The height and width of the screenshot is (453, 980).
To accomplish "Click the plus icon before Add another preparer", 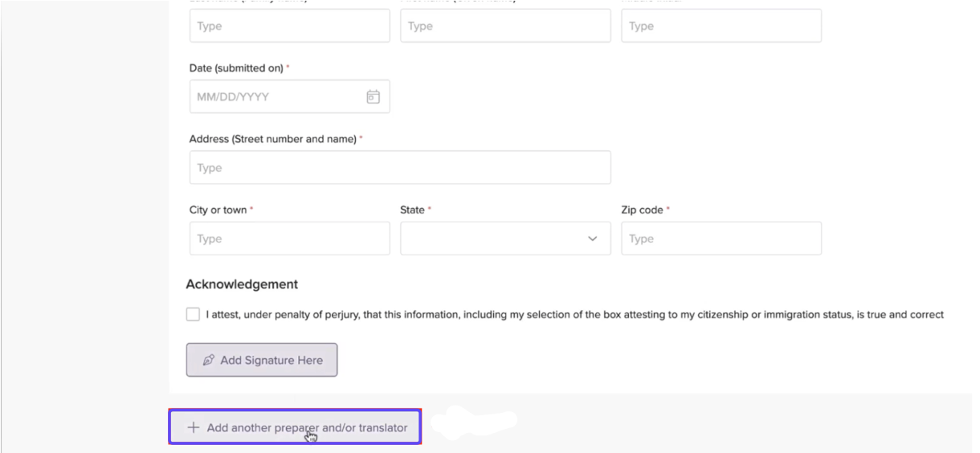I will [193, 428].
